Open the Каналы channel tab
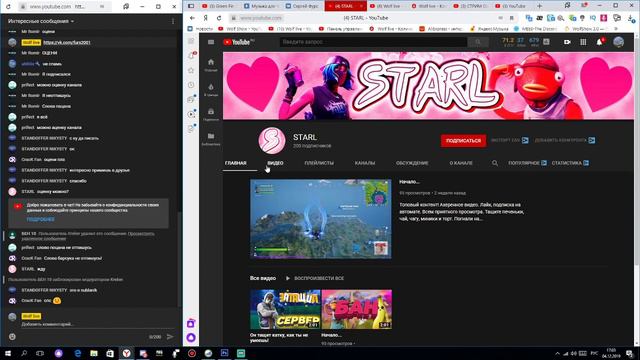 (365, 163)
